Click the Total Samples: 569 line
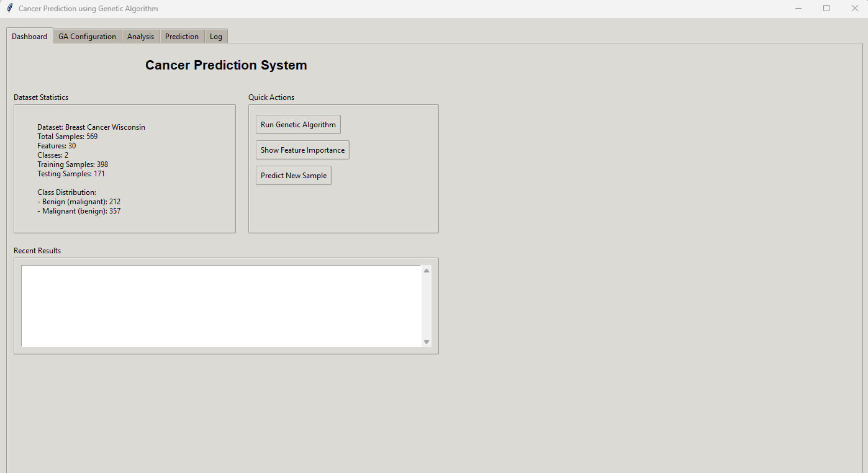Viewport: 868px width, 473px height. [x=67, y=137]
